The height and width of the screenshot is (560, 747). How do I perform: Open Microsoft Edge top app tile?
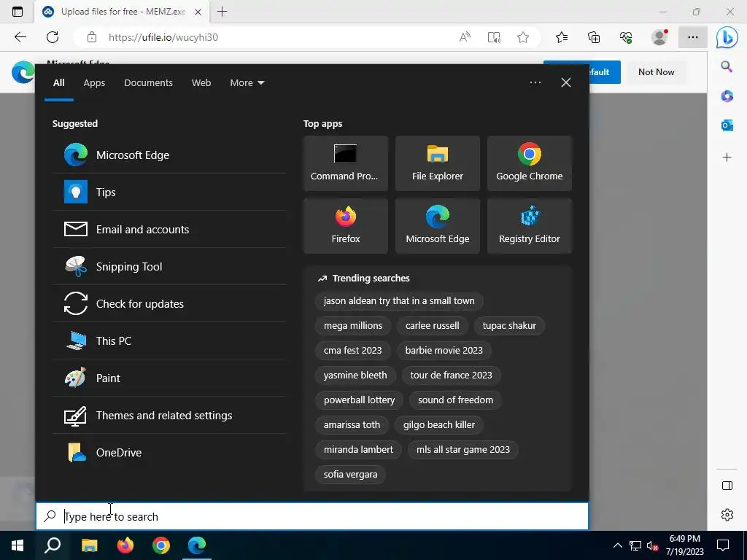pyautogui.click(x=438, y=226)
